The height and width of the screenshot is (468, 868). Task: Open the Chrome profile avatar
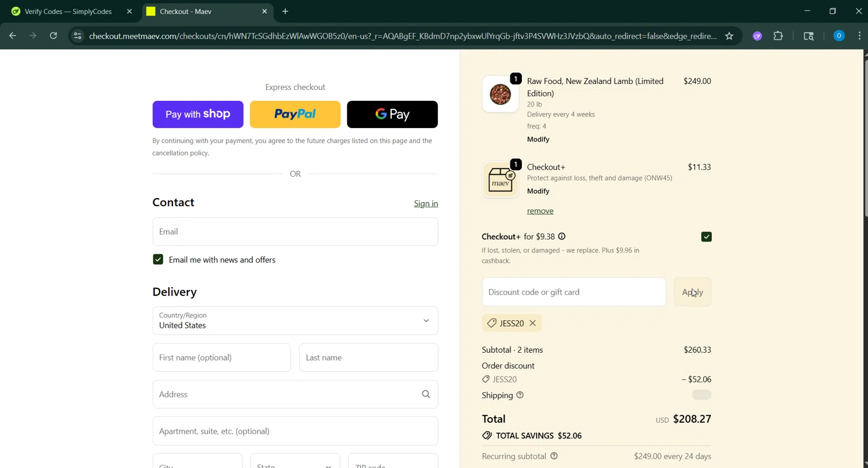[838, 36]
